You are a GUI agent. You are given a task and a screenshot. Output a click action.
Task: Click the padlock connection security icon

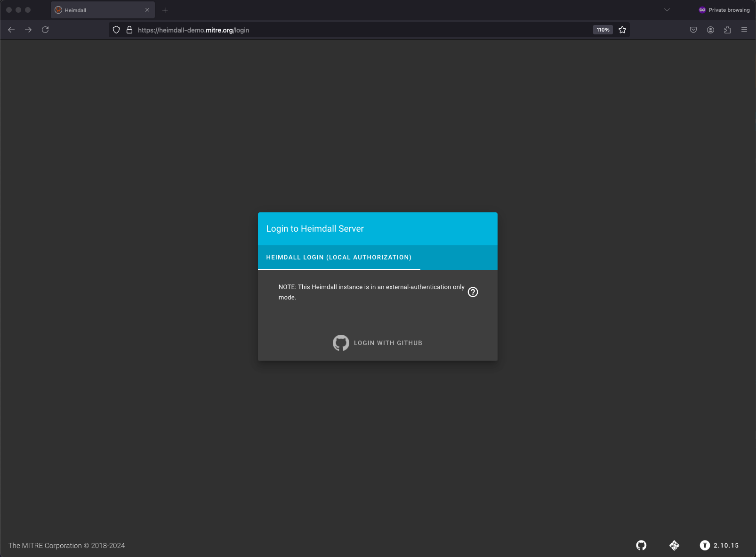click(129, 29)
